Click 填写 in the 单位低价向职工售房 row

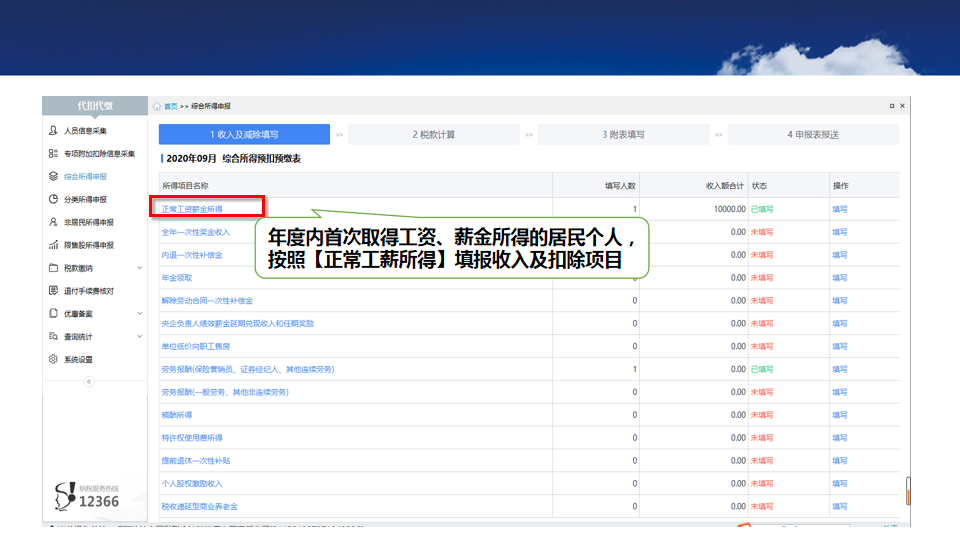coord(840,346)
